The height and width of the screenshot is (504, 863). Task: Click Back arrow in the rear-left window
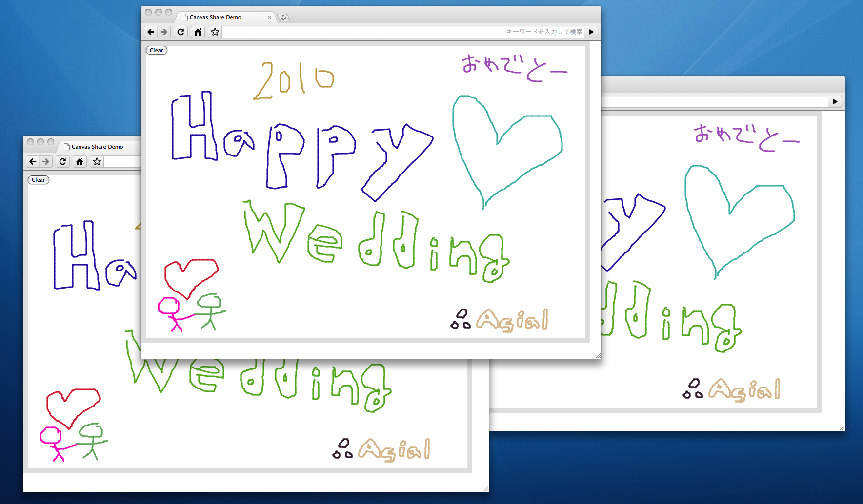click(x=33, y=162)
